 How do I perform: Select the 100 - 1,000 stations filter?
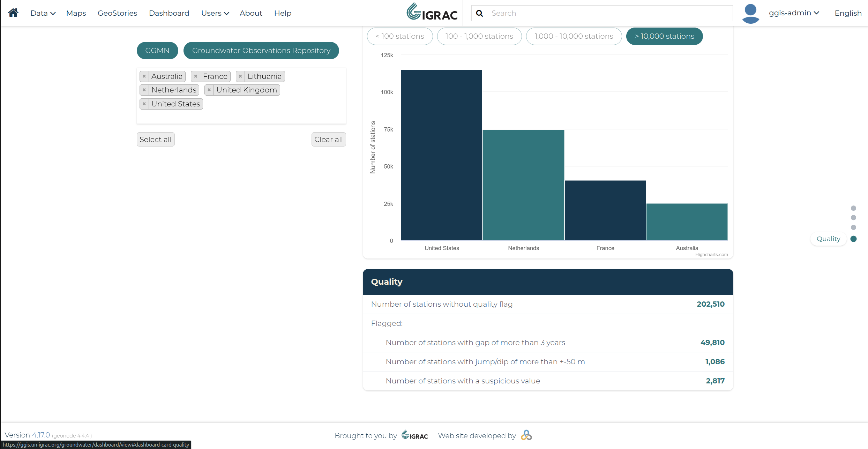[x=479, y=36]
